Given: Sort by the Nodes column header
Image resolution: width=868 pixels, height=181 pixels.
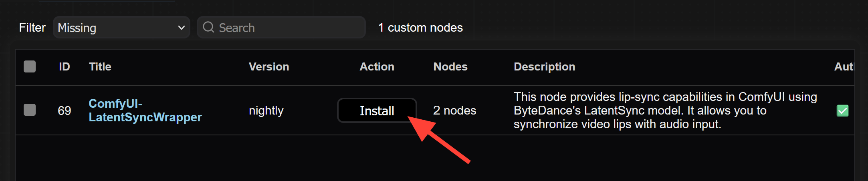Looking at the screenshot, I should 450,66.
